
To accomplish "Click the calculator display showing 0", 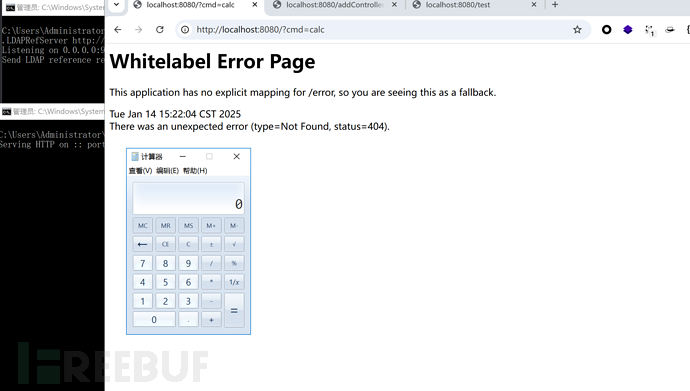I will tap(188, 198).
